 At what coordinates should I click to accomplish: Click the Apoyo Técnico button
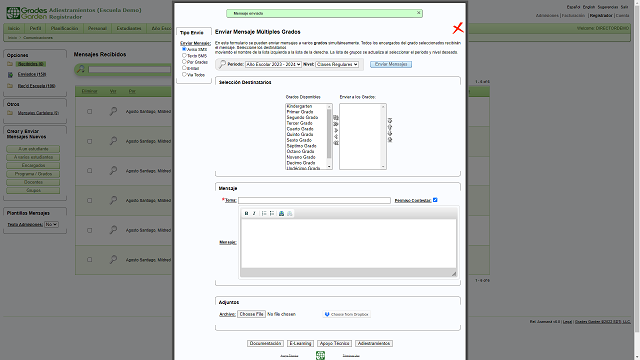coord(334,344)
